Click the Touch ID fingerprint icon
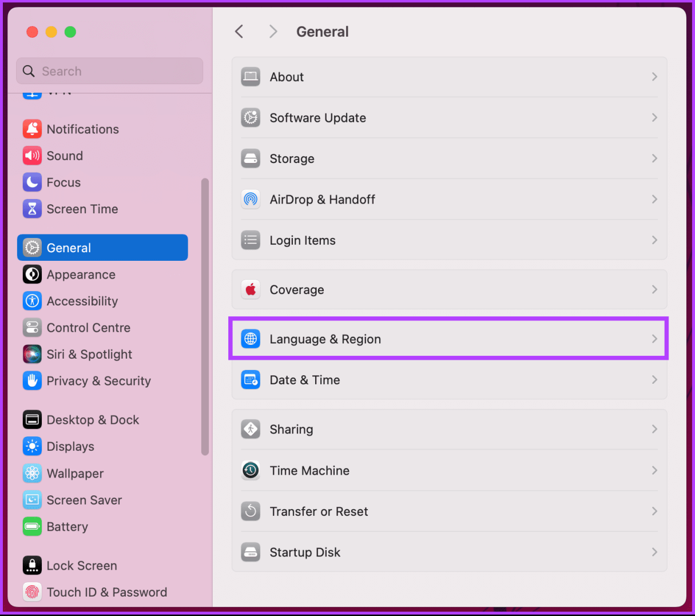 tap(32, 592)
